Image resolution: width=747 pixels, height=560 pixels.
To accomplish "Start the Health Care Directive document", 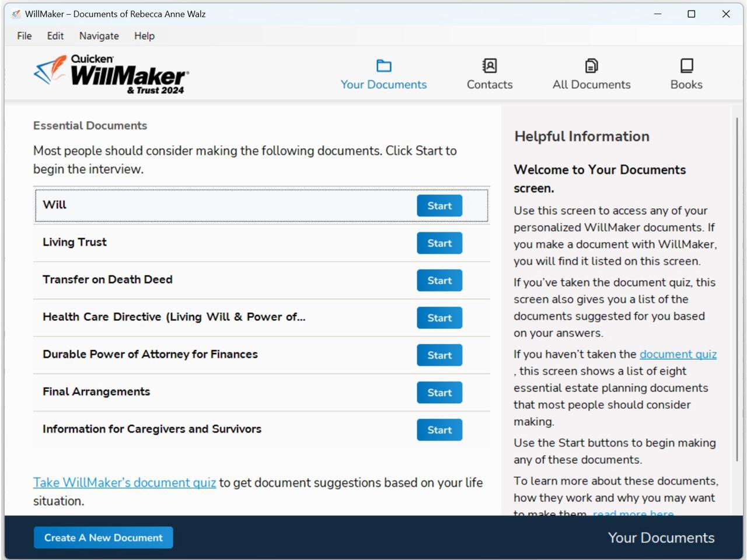I will (439, 317).
